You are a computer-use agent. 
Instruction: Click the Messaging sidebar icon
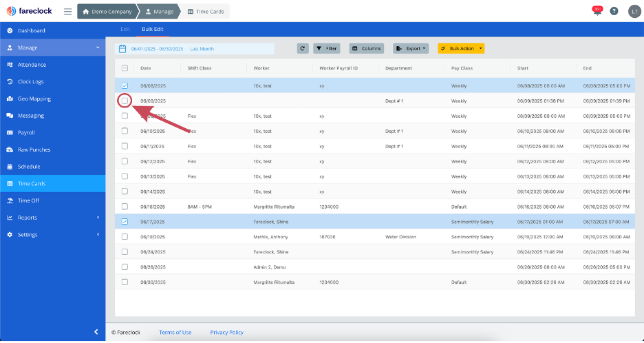[x=10, y=116]
